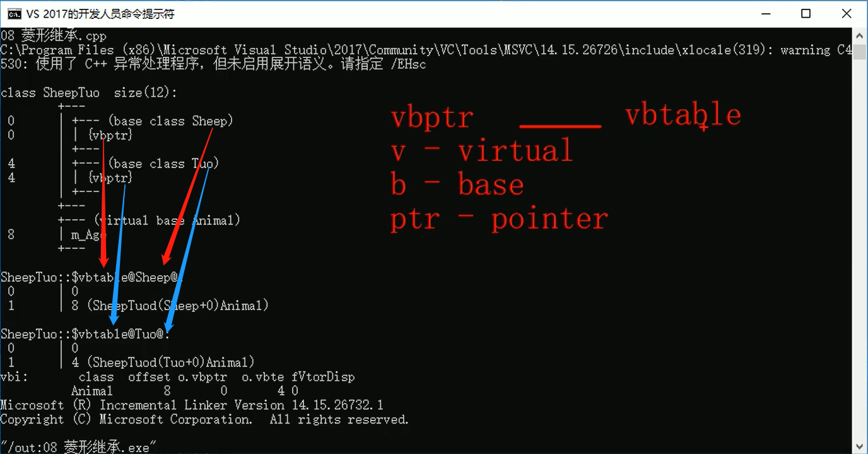Click the 'SheepTuo::$vbtable@Tuo@' line
The height and width of the screenshot is (454, 868).
pyautogui.click(x=85, y=334)
